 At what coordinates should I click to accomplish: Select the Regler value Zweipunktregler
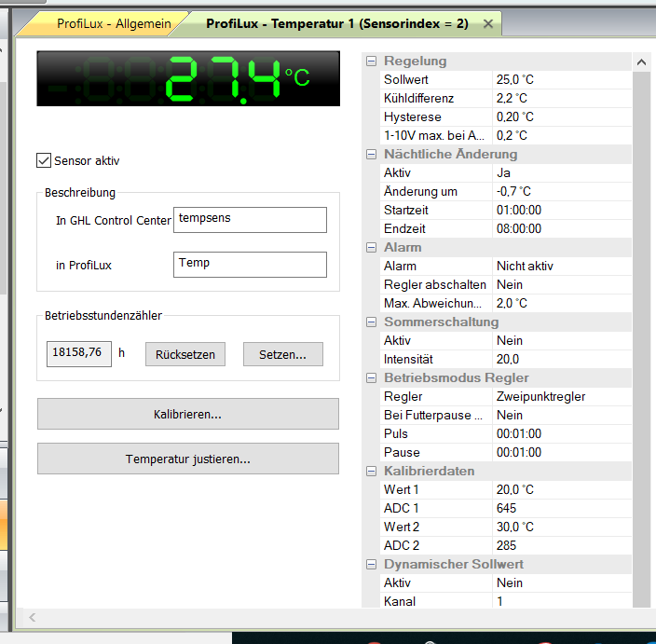(562, 397)
